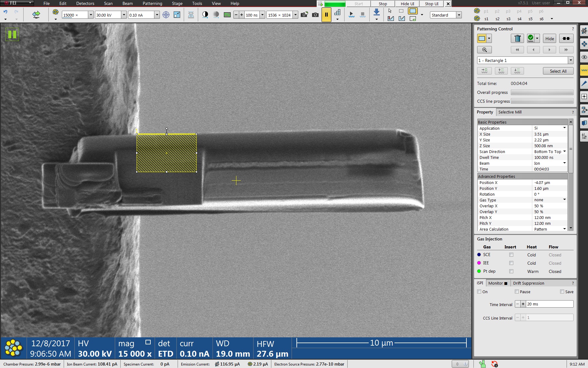This screenshot has width=588, height=368.
Task: Enable the iSPI On checkbox
Action: (x=479, y=292)
